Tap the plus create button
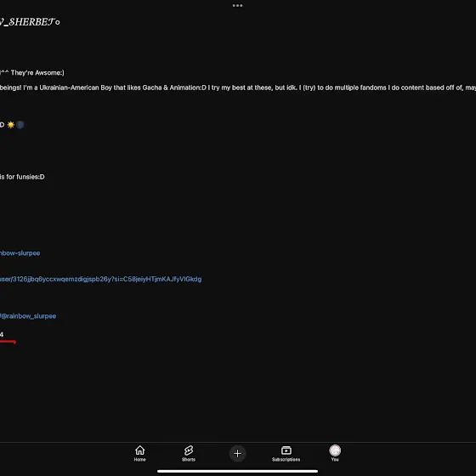 237,454
